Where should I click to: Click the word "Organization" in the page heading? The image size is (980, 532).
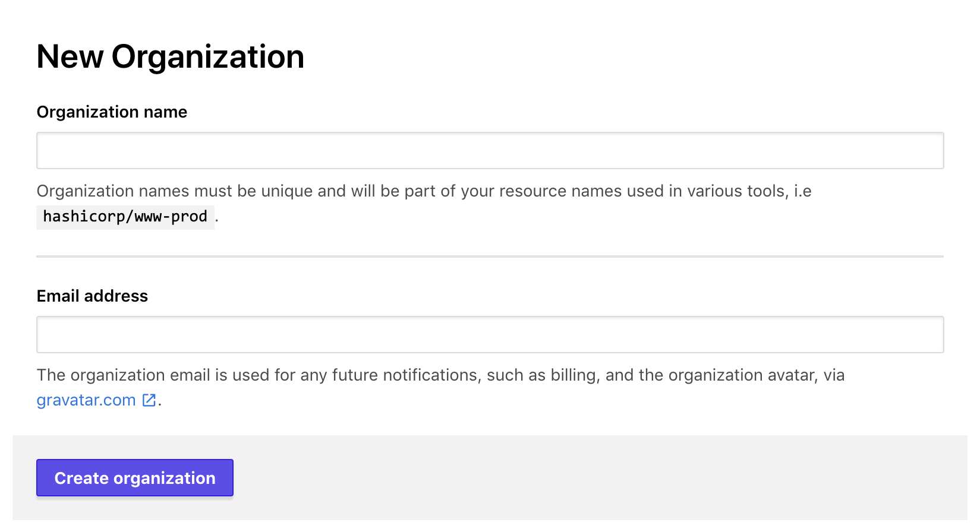[208, 57]
